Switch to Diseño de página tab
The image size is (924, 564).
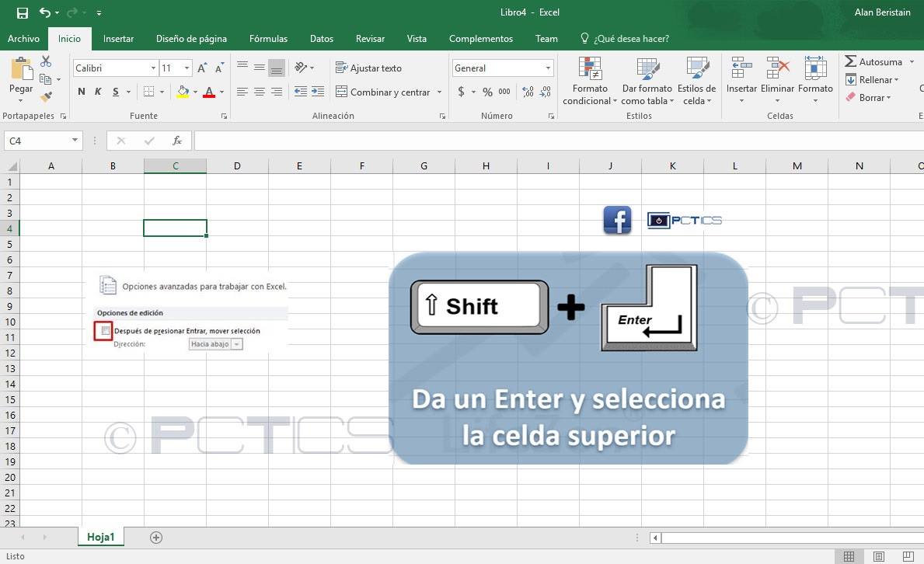[x=191, y=38]
